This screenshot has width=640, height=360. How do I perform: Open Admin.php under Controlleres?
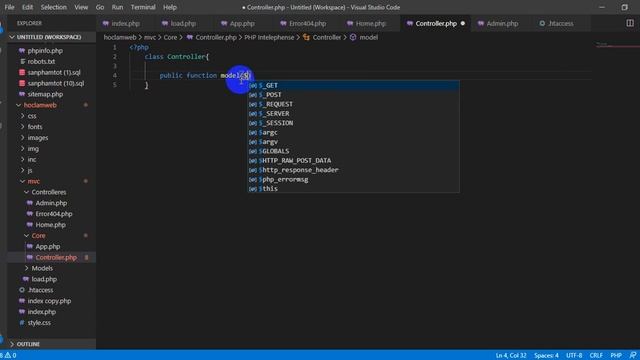coord(51,203)
